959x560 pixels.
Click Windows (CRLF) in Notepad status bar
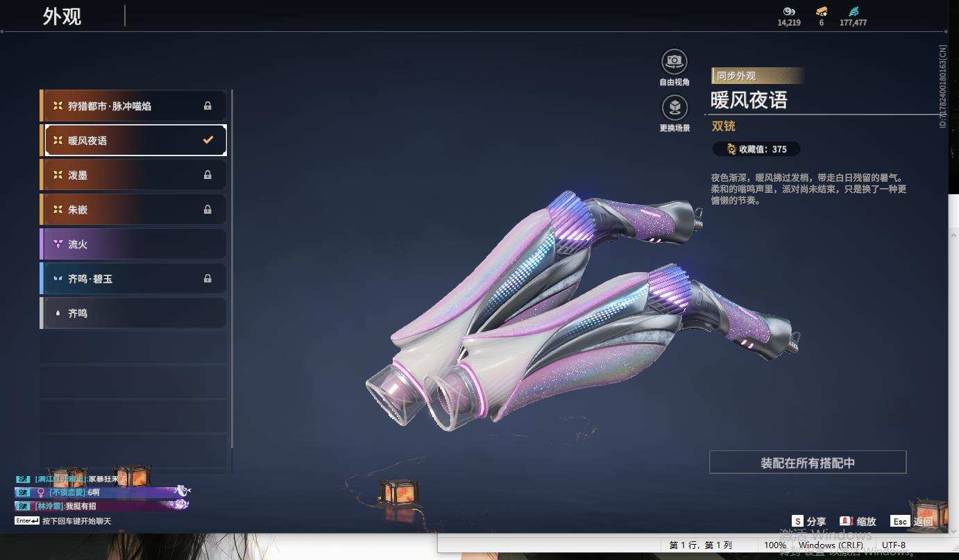coord(831,545)
